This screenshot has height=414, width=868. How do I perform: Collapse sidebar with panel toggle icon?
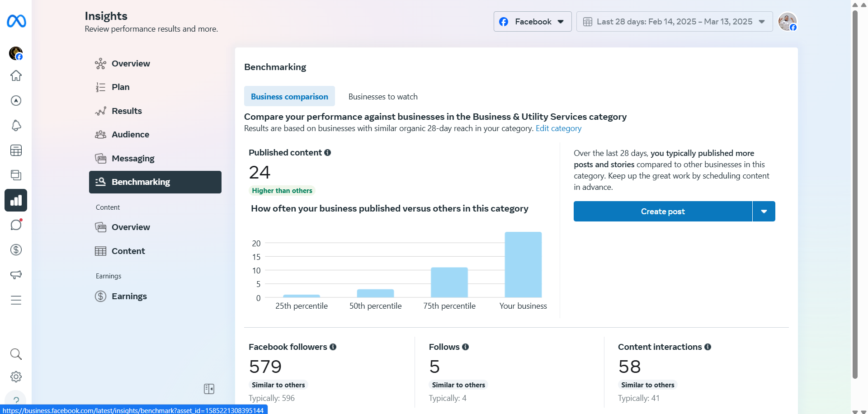209,389
